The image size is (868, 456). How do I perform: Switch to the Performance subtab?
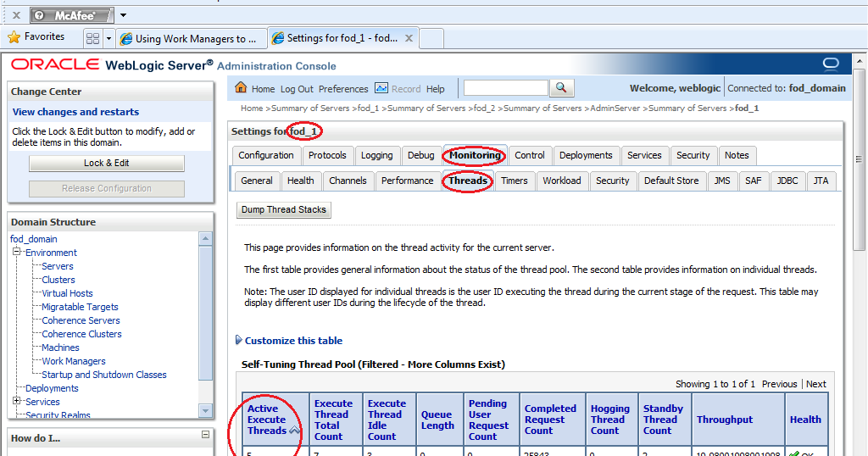coord(408,181)
